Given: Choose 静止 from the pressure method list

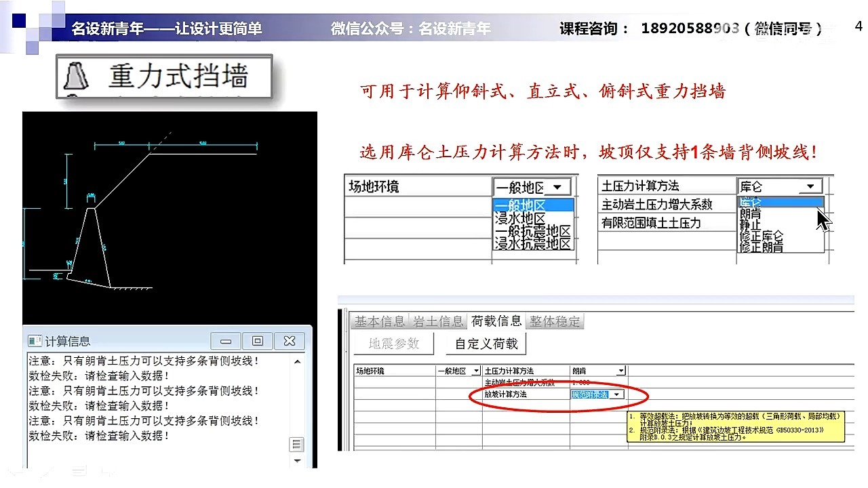Looking at the screenshot, I should point(781,224).
